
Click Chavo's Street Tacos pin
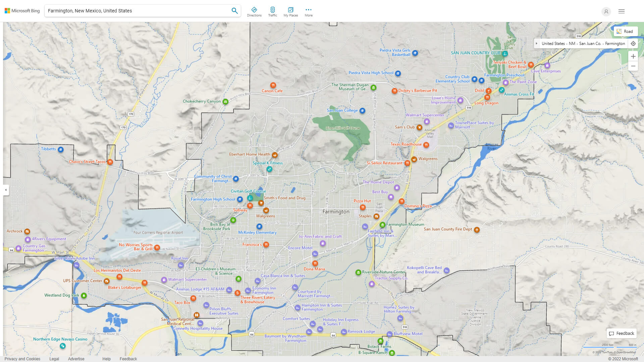pyautogui.click(x=110, y=162)
